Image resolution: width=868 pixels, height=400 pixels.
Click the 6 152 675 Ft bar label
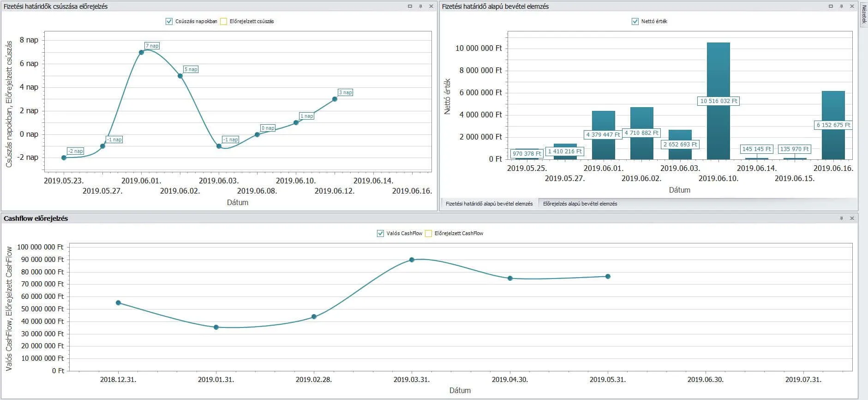833,125
